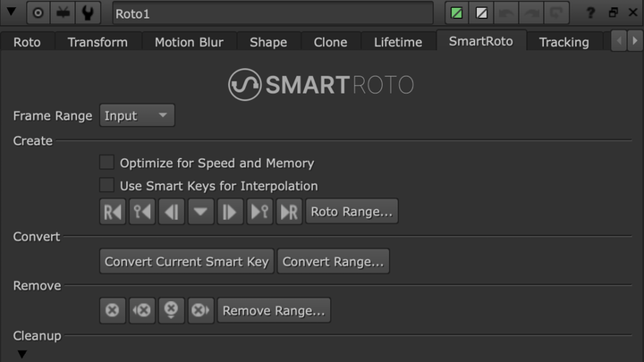
Task: Roto one frame backward icon
Action: click(172, 212)
